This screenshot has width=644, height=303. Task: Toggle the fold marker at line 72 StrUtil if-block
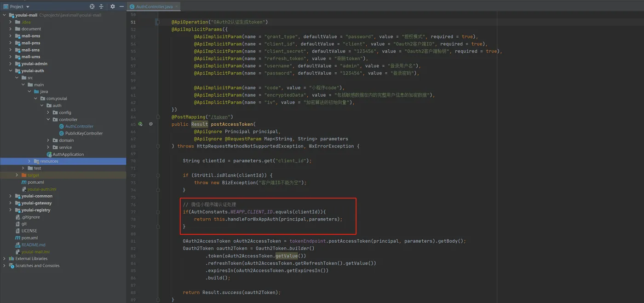pos(158,175)
